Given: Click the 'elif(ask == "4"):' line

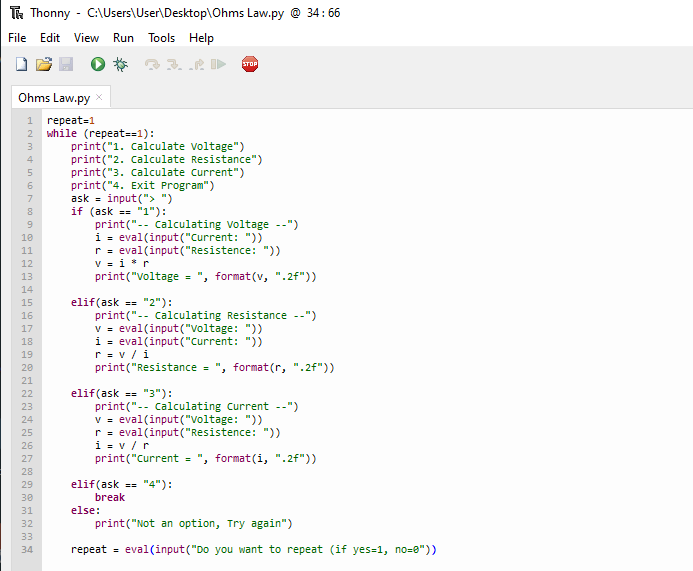Looking at the screenshot, I should point(122,484).
